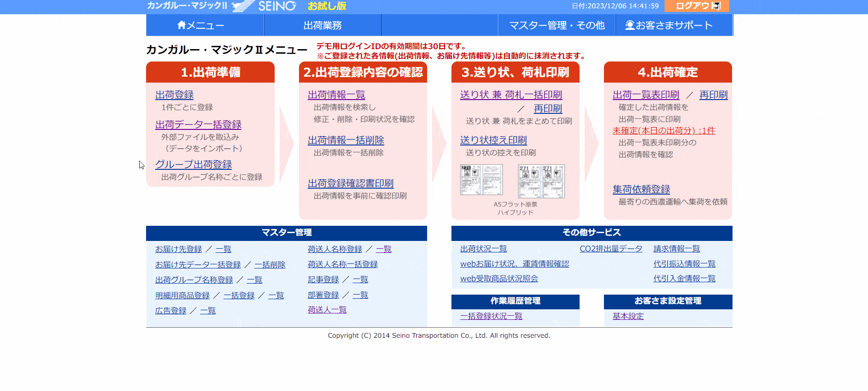Open 広告登録 link
The height and width of the screenshot is (391, 868).
click(x=171, y=310)
